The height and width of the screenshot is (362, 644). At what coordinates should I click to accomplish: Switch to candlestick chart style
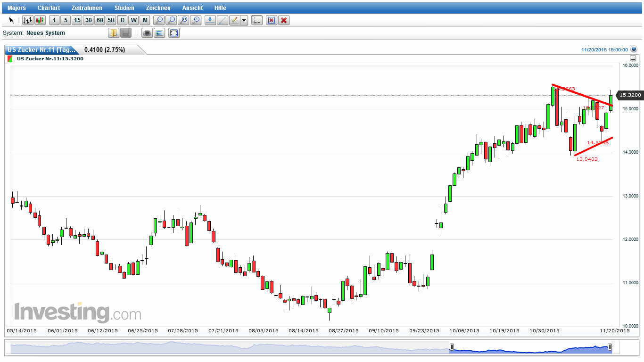point(40,20)
